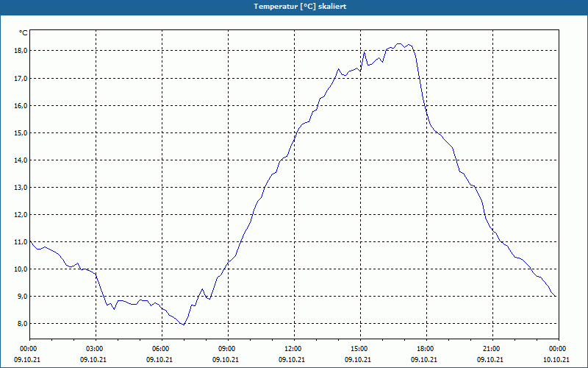Image resolution: width=588 pixels, height=368 pixels.
Task: Select the '18,0' y-axis value
Action: click(21, 51)
